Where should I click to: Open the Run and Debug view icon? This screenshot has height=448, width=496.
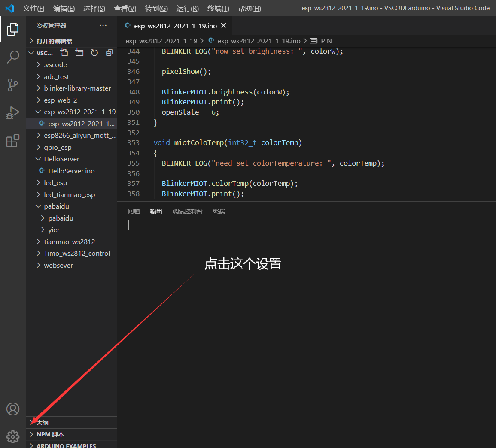(x=12, y=113)
